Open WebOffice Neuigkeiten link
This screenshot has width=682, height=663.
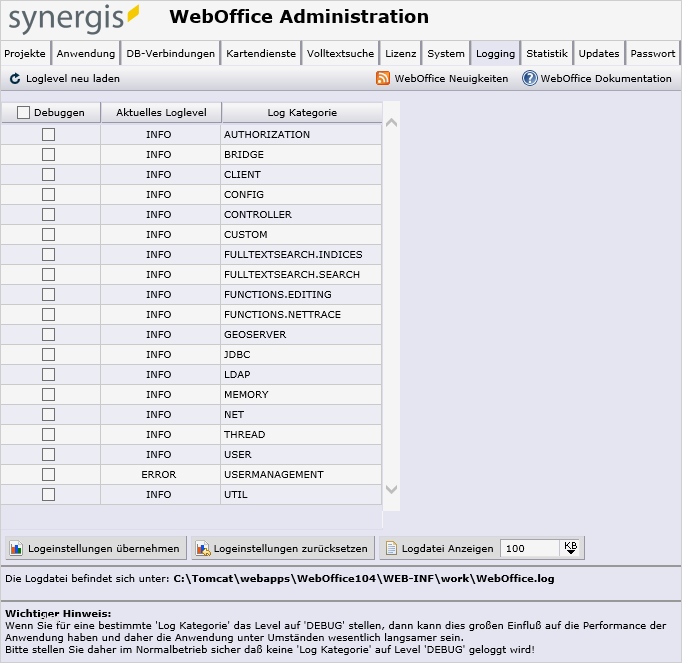coord(451,79)
